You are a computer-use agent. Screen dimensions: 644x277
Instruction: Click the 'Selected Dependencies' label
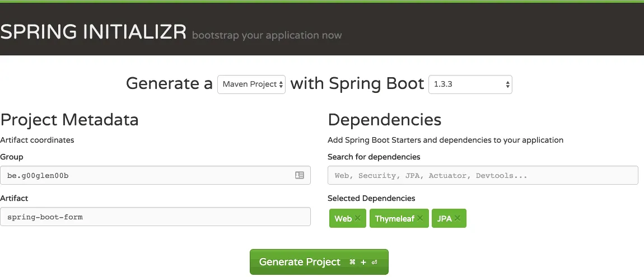coord(371,198)
